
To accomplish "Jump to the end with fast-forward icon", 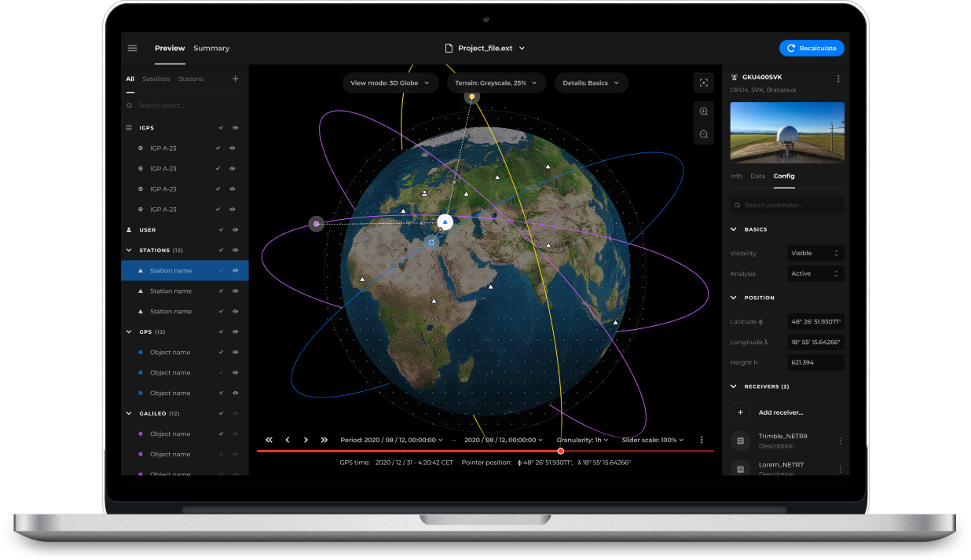I will [324, 440].
